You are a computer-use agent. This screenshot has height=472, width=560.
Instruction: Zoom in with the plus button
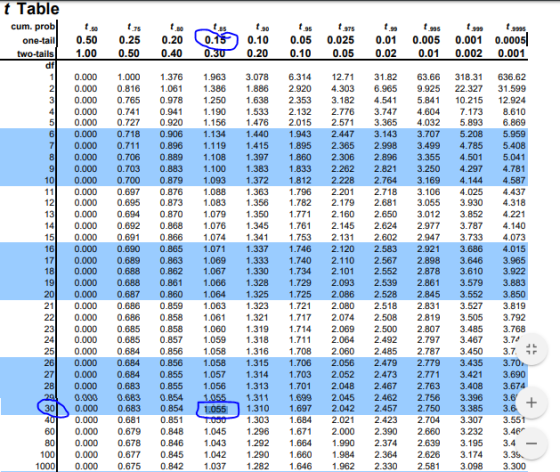(531, 403)
